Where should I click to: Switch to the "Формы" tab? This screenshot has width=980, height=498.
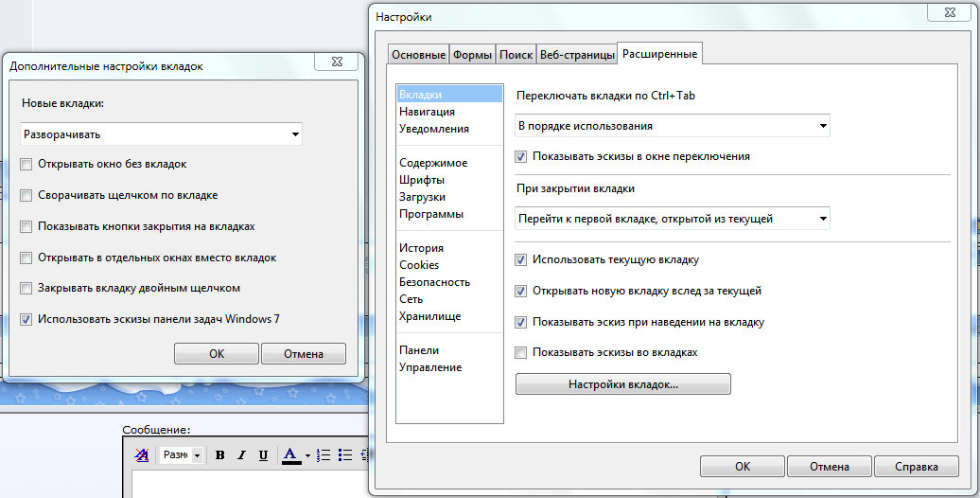(472, 54)
